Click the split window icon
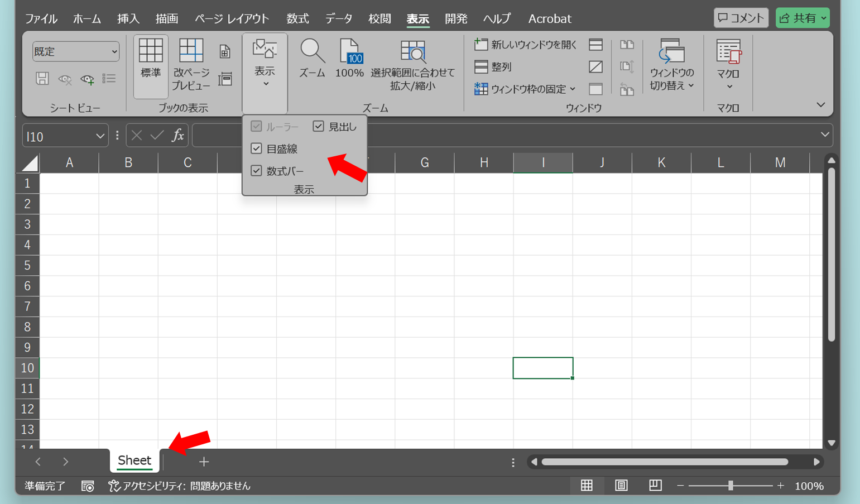Image resolution: width=860 pixels, height=504 pixels. [595, 45]
